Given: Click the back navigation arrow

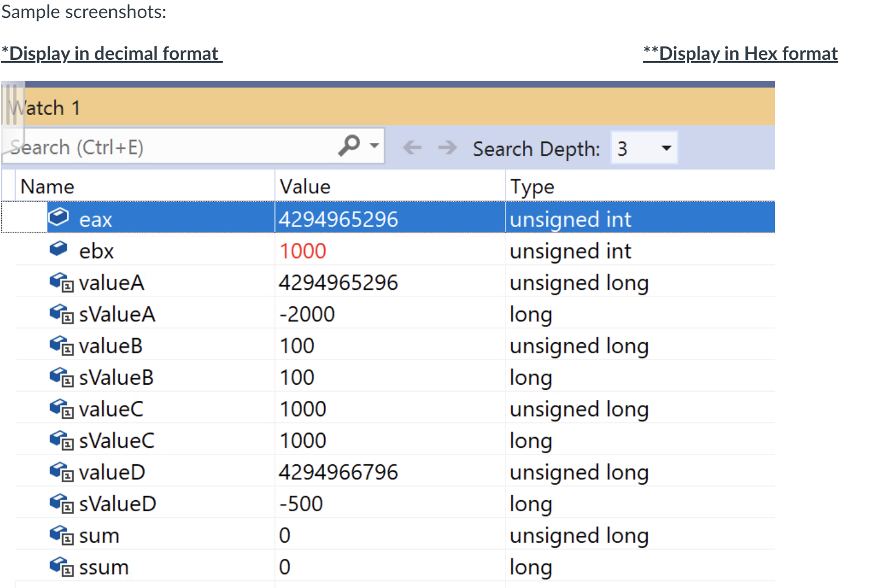Looking at the screenshot, I should (412, 148).
